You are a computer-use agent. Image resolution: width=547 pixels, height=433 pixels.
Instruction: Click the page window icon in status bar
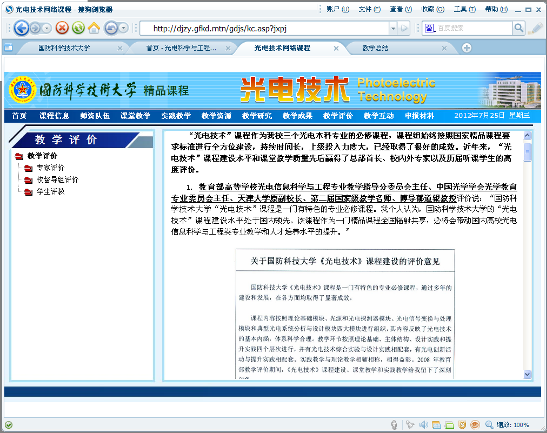pyautogui.click(x=436, y=425)
